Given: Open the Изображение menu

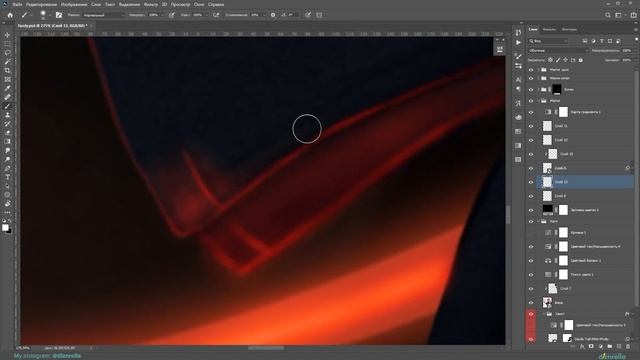Looking at the screenshot, I should point(74,4).
